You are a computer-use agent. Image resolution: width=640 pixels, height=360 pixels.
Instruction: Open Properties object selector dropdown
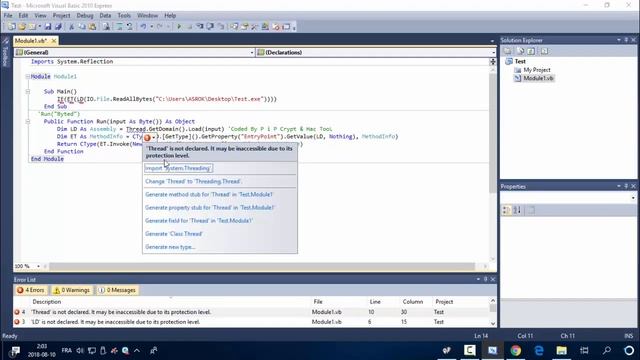(633, 198)
